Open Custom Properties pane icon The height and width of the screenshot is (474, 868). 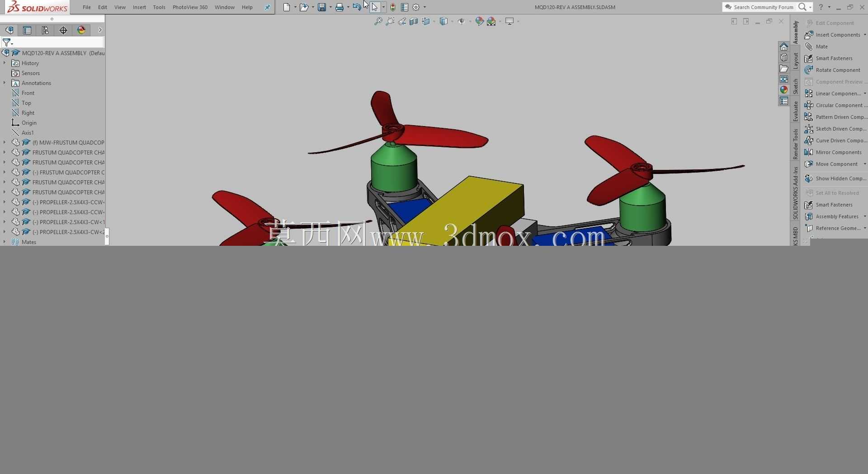tap(784, 101)
